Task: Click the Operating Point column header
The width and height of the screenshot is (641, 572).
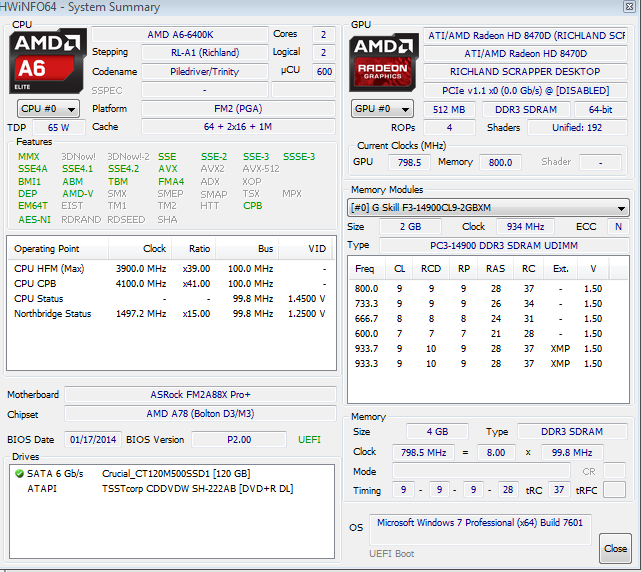Action: (x=58, y=249)
